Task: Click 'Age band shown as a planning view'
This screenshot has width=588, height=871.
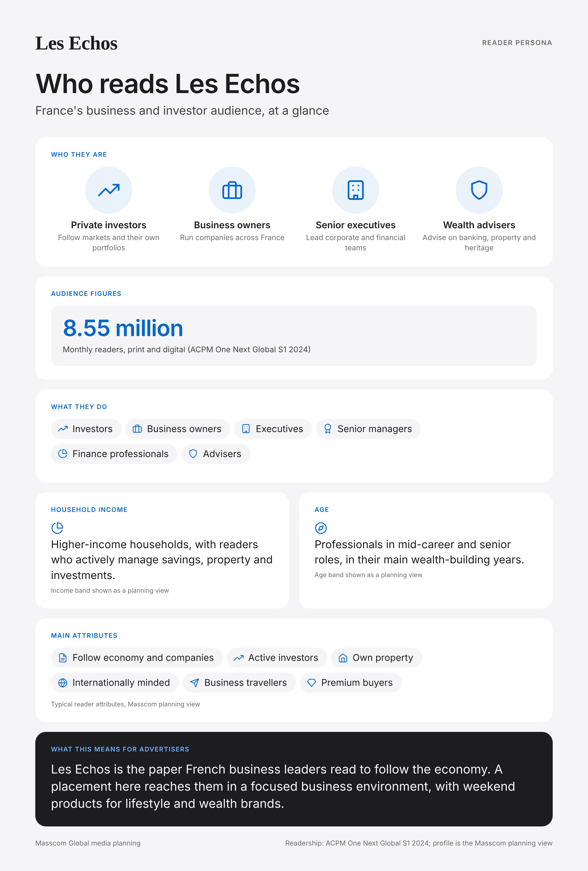Action: pos(368,575)
